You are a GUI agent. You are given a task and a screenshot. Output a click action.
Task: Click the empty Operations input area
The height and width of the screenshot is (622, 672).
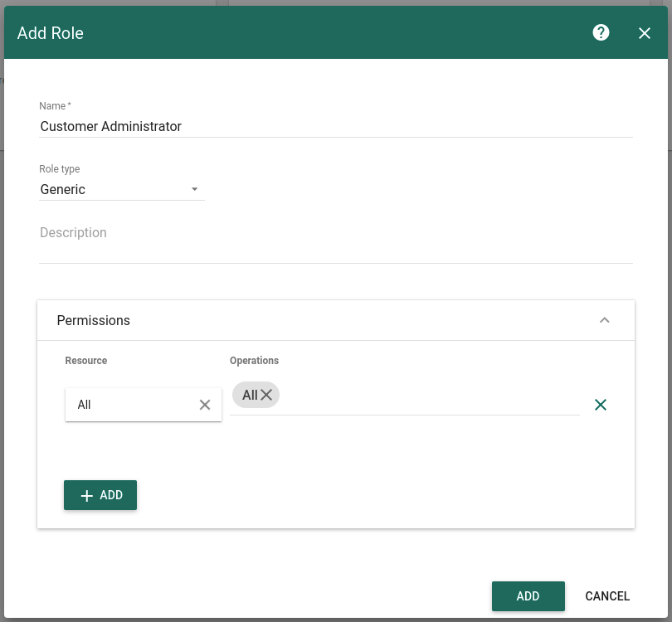coord(427,396)
